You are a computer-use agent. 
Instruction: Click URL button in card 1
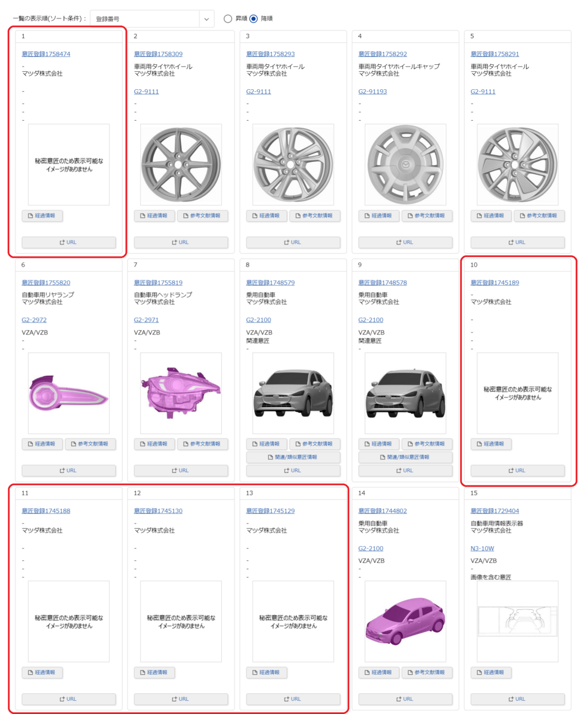tap(69, 242)
